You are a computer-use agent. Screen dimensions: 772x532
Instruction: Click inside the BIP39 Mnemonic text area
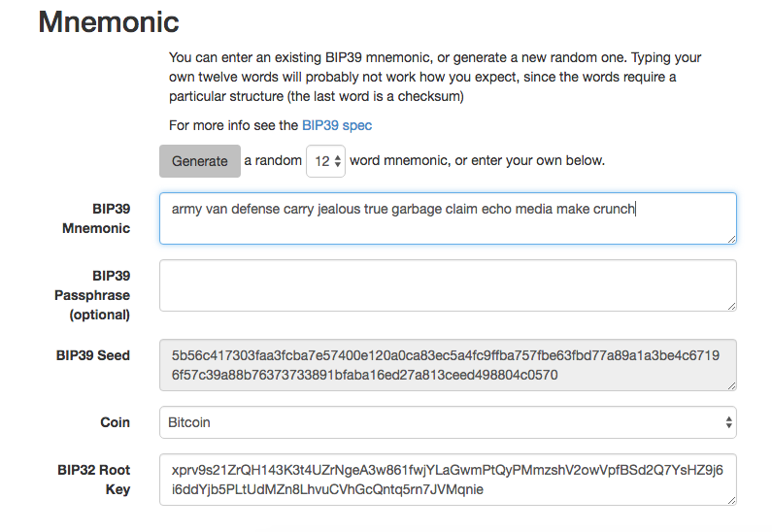pyautogui.click(x=447, y=218)
